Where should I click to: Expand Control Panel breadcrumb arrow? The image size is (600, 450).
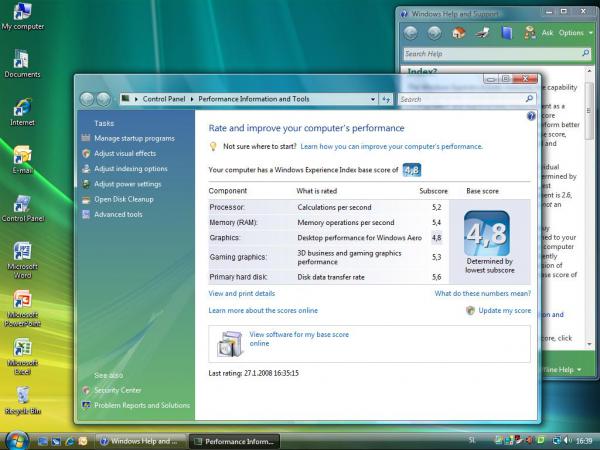tap(191, 99)
